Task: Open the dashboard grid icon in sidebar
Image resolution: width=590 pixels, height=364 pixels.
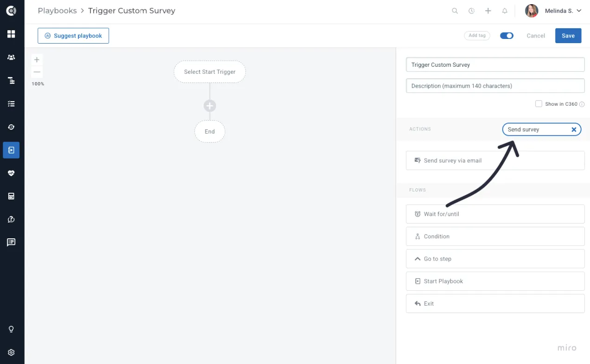Action: (x=11, y=34)
